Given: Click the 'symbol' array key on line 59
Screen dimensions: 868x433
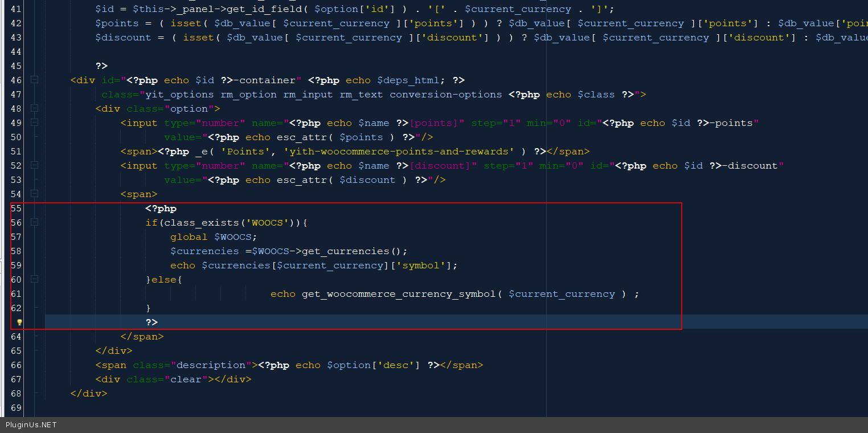Looking at the screenshot, I should point(421,265).
